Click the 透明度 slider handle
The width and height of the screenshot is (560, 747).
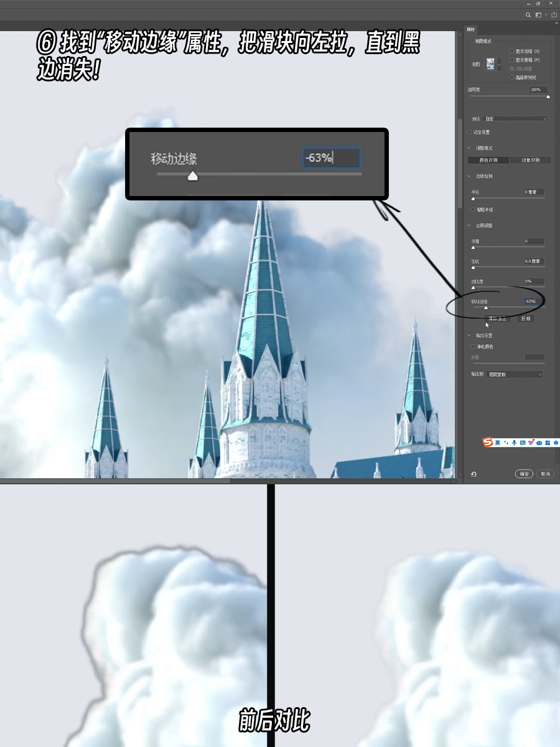tap(548, 97)
